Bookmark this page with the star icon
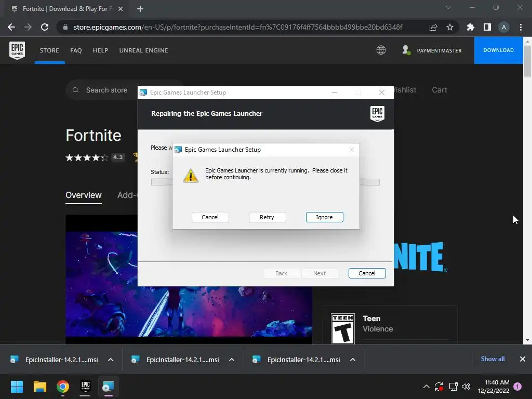This screenshot has height=399, width=532. [x=450, y=27]
